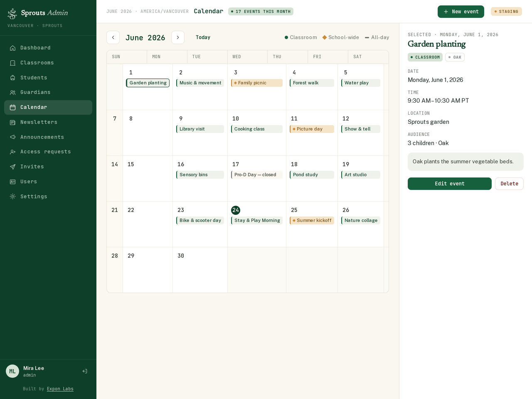The height and width of the screenshot is (399, 532).
Task: Click the Edit event button
Action: 450,184
